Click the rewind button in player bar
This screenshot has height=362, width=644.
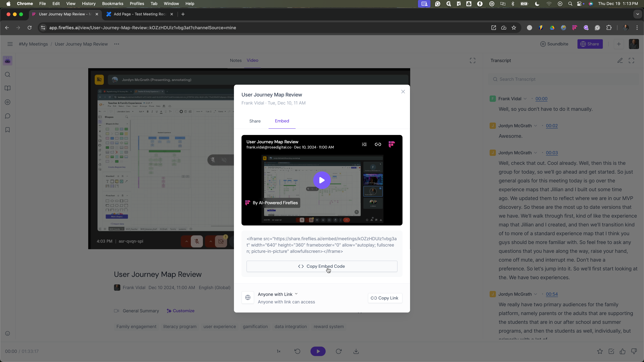click(x=297, y=351)
